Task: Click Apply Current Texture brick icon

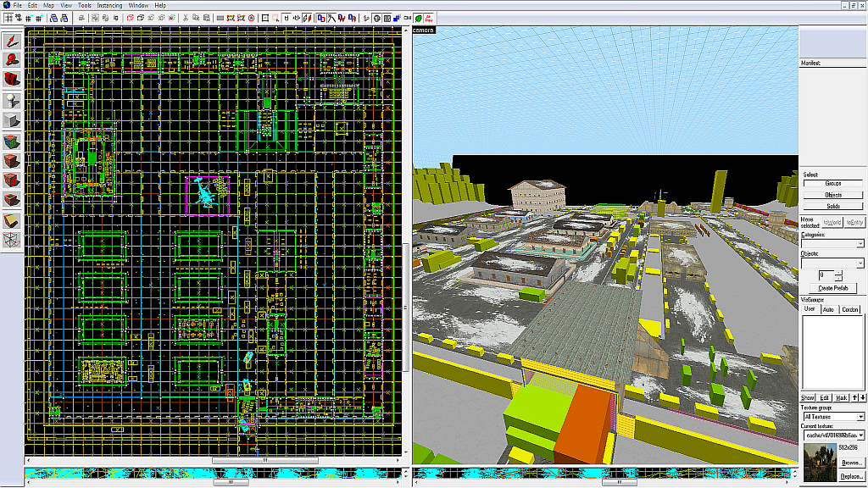Action: tap(12, 161)
